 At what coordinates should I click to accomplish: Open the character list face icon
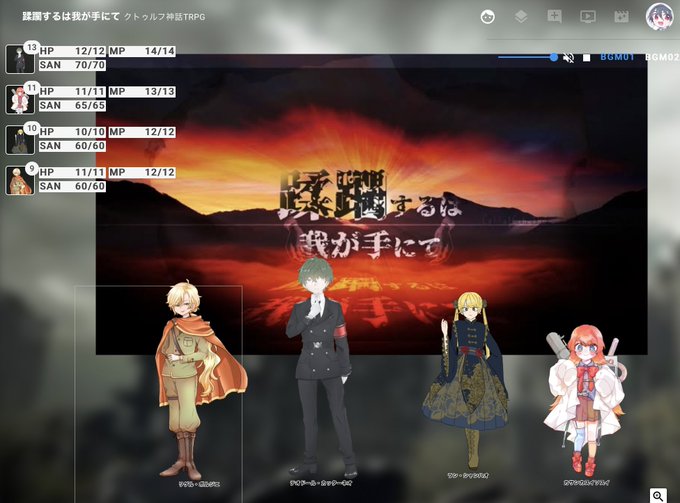click(x=488, y=17)
